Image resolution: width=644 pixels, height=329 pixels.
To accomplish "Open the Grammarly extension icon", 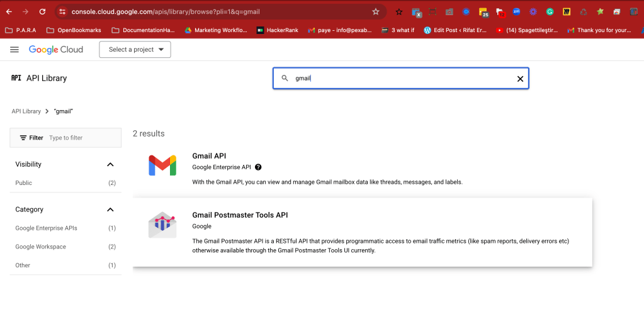I will coord(550,12).
